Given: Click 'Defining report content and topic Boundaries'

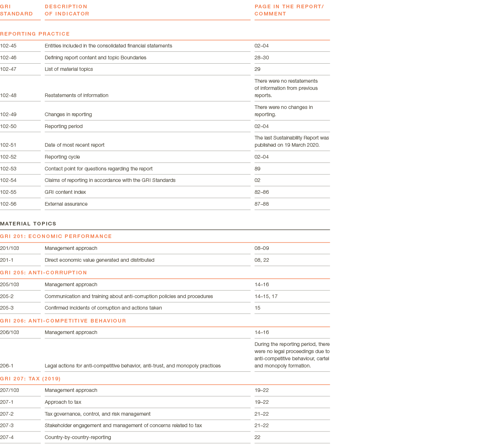Looking at the screenshot, I should [x=96, y=58].
